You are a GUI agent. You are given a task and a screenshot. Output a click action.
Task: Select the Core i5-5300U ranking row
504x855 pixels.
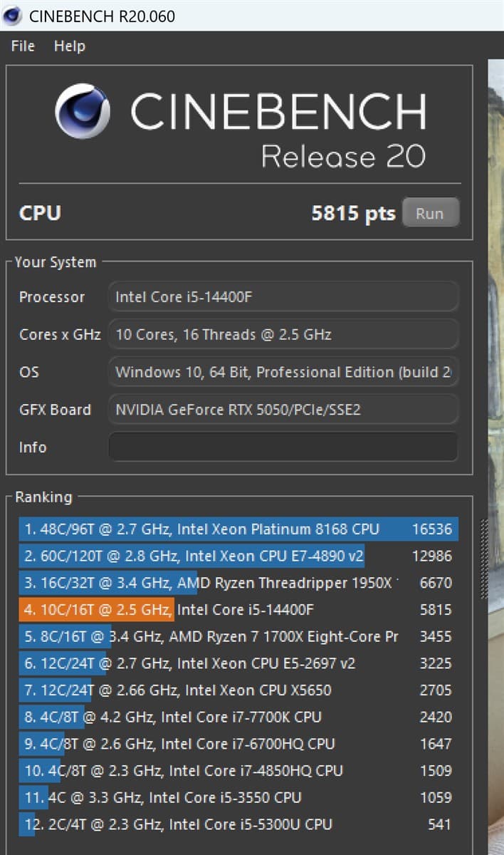pyautogui.click(x=238, y=824)
